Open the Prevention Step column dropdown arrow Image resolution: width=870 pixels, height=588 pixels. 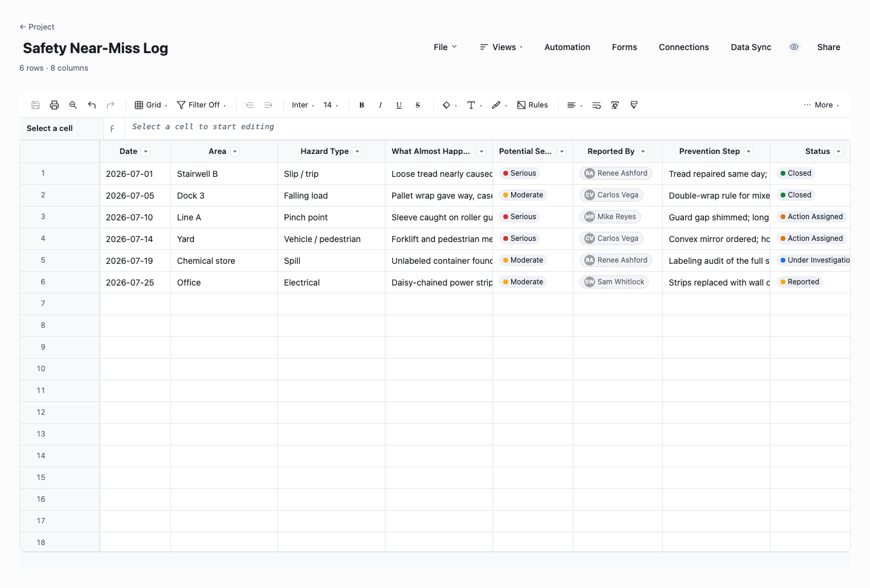coord(749,152)
